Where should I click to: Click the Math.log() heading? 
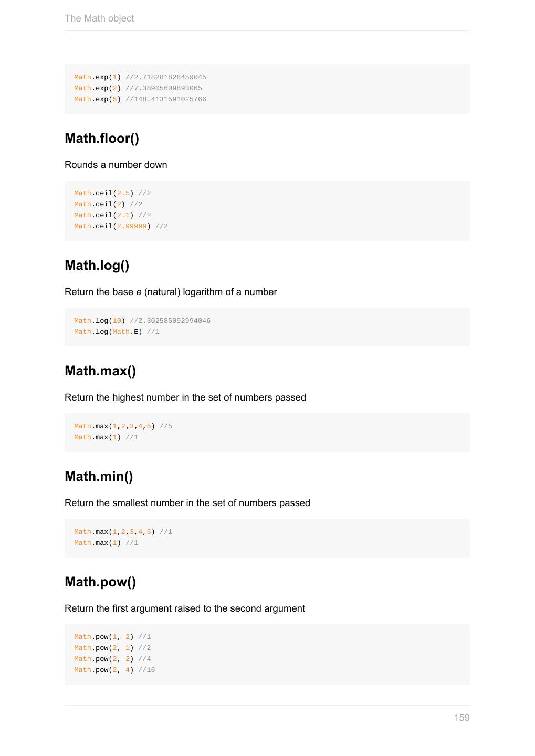97,265
